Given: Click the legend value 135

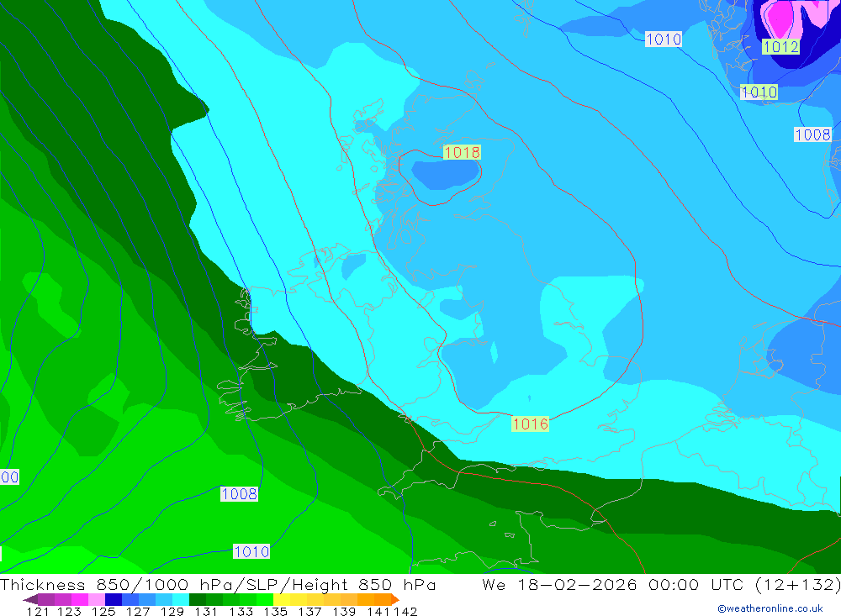Looking at the screenshot, I should [x=275, y=611].
